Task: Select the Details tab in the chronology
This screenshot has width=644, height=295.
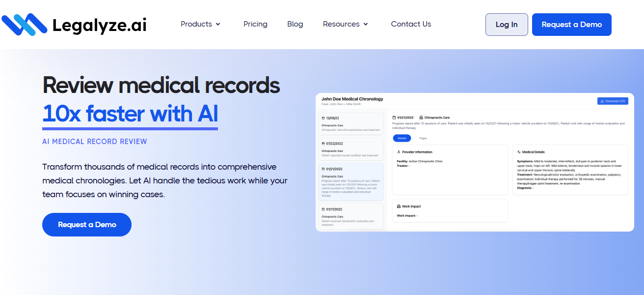Action: click(x=402, y=139)
